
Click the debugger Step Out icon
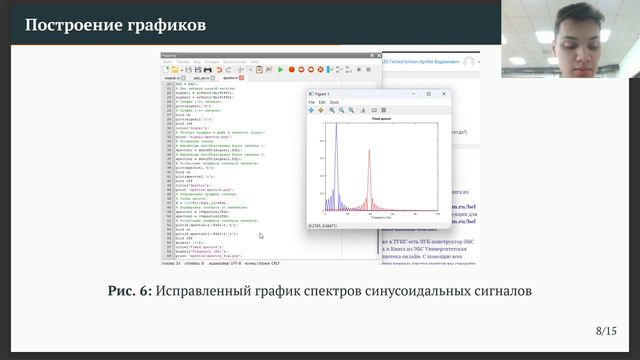tap(349, 70)
